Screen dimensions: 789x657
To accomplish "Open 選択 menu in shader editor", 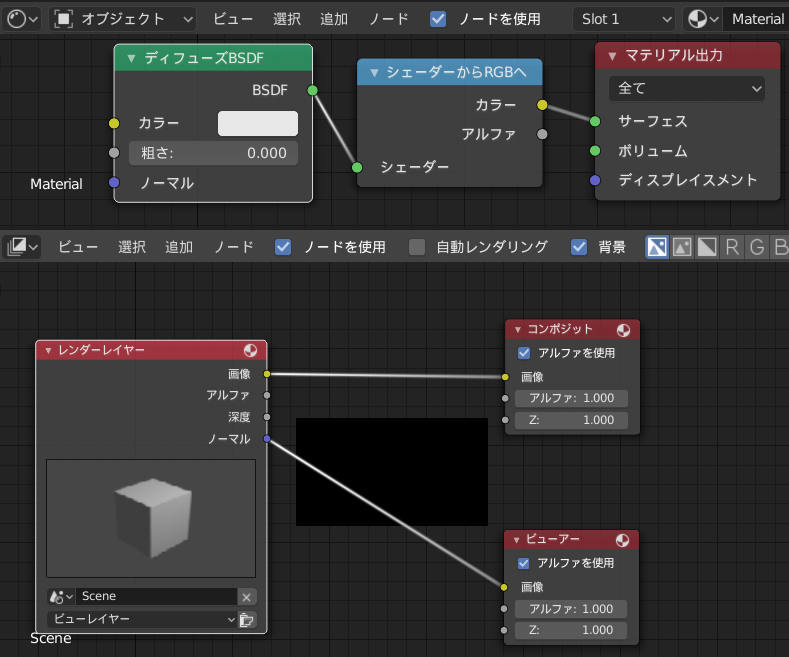I will point(287,19).
